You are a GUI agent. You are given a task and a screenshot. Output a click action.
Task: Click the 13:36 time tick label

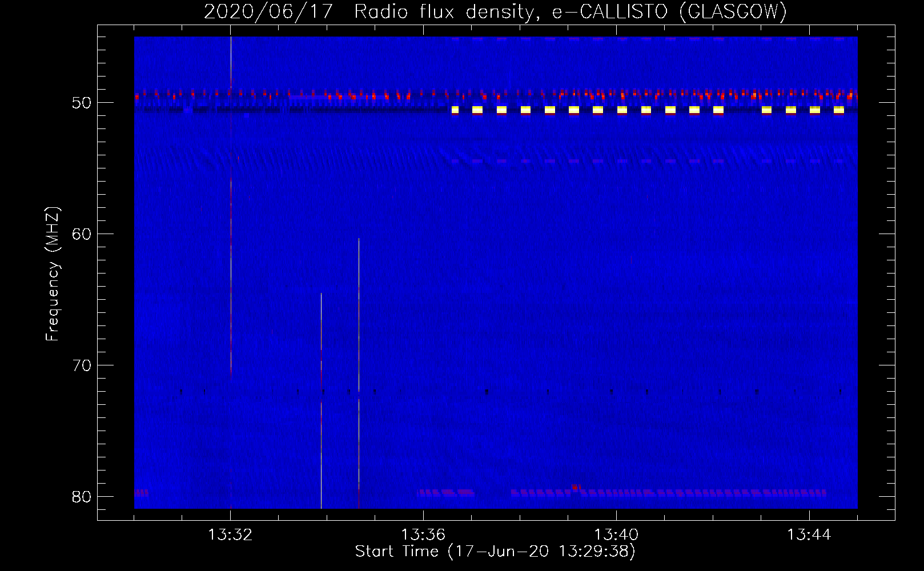(x=423, y=535)
